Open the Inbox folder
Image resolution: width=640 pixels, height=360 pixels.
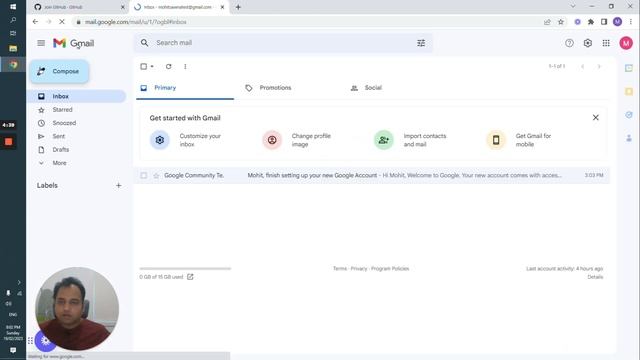point(76,96)
